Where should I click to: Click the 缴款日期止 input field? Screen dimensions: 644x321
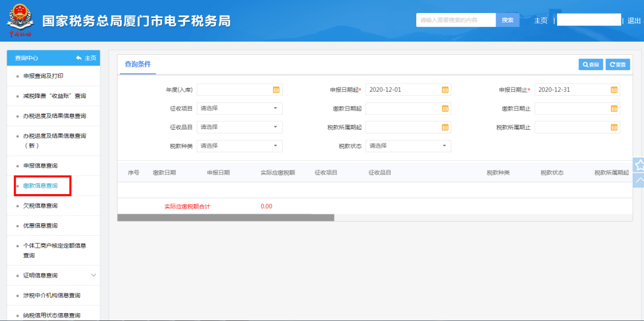(x=577, y=108)
